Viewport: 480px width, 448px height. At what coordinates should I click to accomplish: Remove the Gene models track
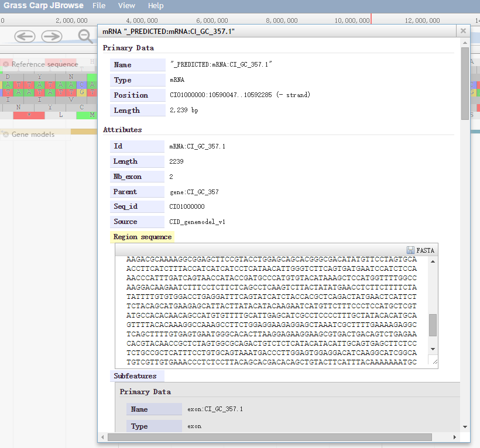[6, 135]
